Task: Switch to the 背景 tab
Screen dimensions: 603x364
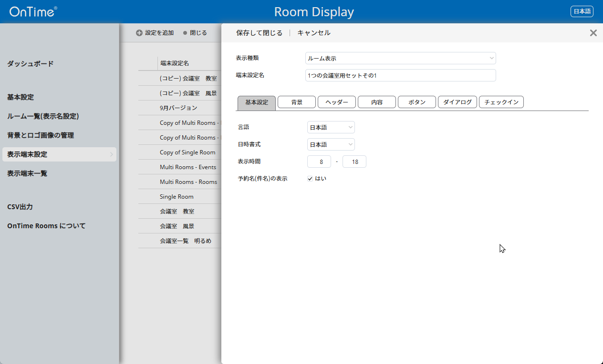Action: pos(296,102)
